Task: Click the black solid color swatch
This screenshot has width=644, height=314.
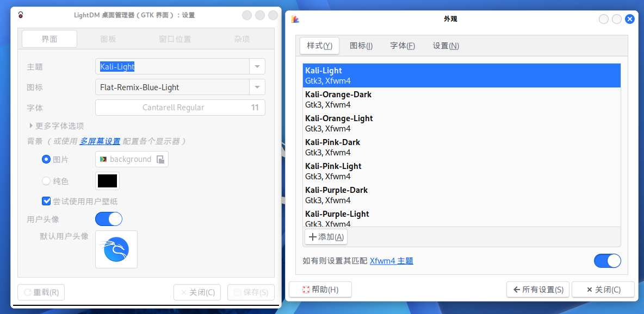Action: (x=107, y=180)
